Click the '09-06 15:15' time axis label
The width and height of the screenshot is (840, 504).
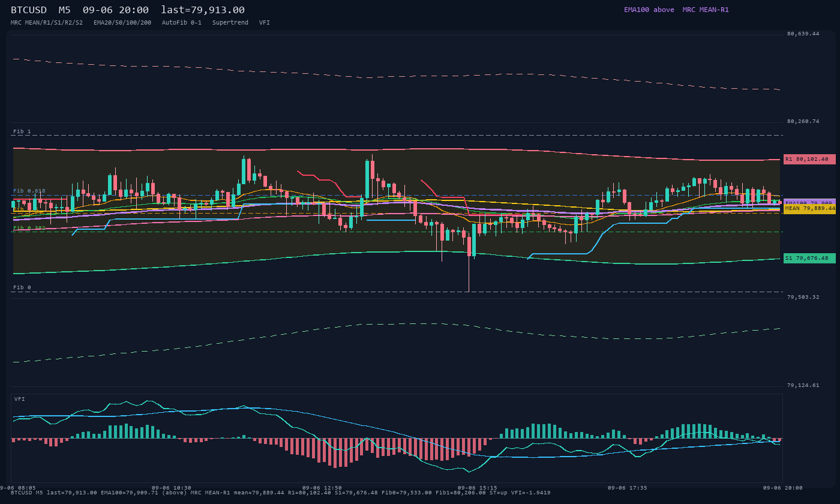point(478,488)
